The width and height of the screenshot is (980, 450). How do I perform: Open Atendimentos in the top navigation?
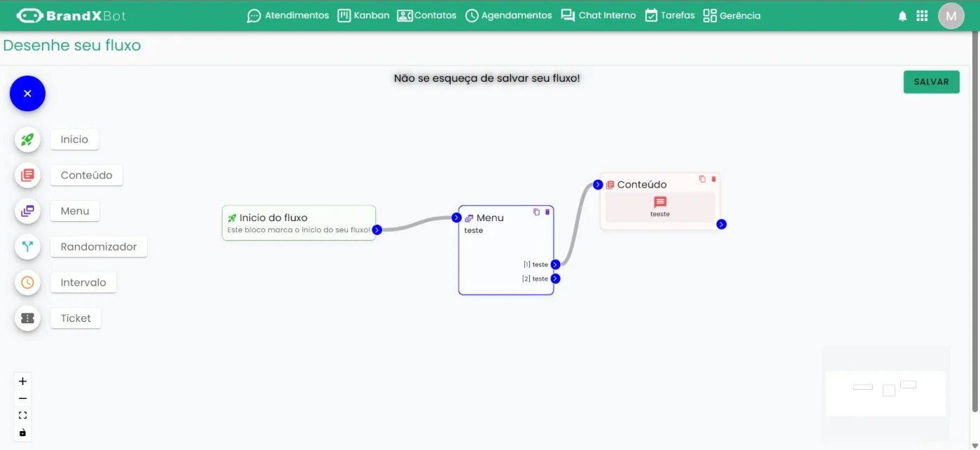pyautogui.click(x=288, y=15)
